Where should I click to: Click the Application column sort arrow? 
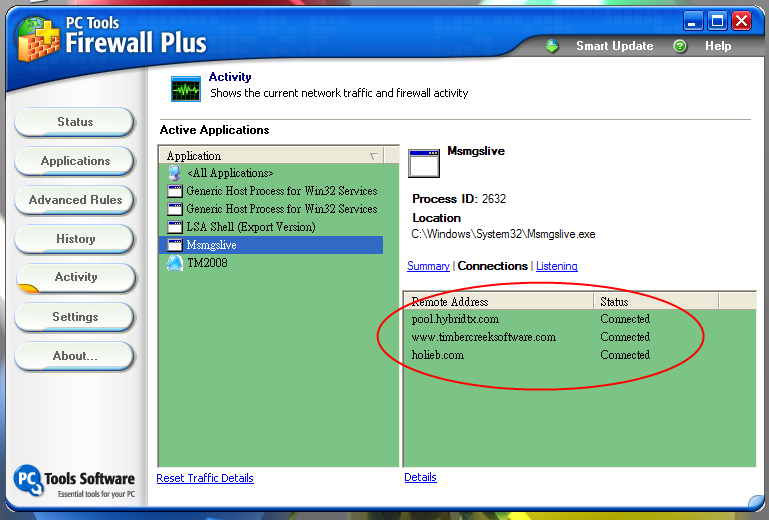(x=374, y=156)
